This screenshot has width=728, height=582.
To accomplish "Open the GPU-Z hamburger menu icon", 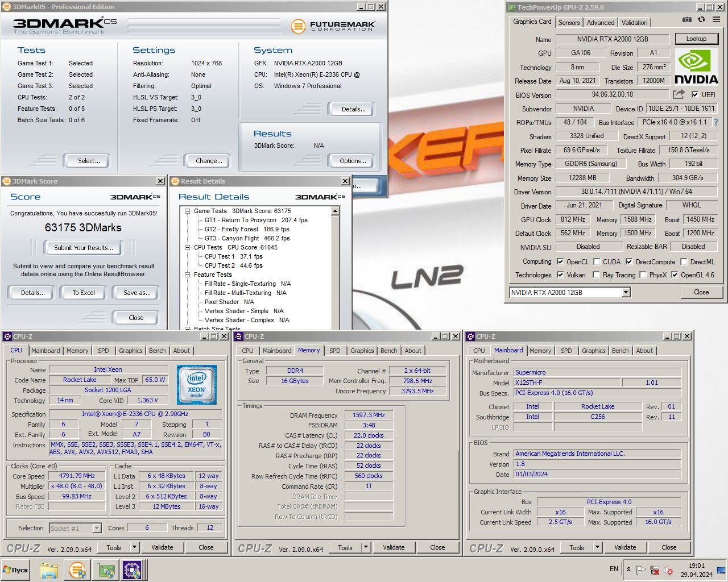I will point(717,20).
